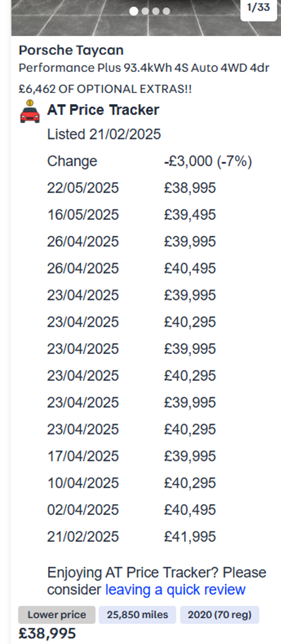
Task: Select the first carousel dot indicator
Action: point(134,11)
